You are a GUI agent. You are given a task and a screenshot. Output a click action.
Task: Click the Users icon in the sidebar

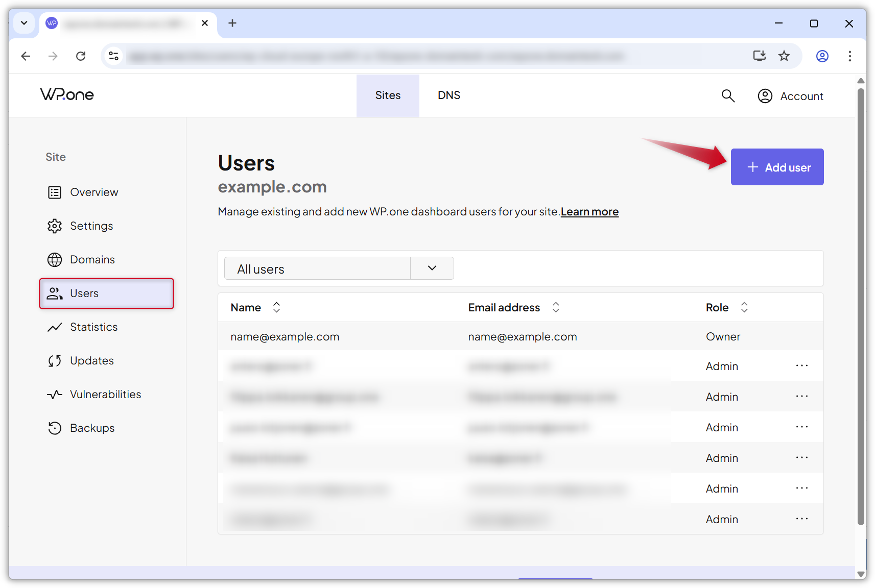click(55, 293)
